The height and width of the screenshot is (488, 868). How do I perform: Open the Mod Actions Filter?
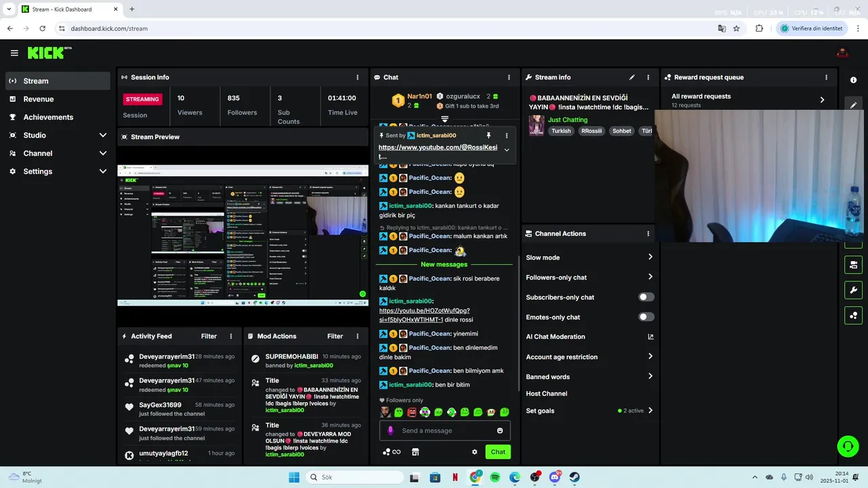coord(335,336)
